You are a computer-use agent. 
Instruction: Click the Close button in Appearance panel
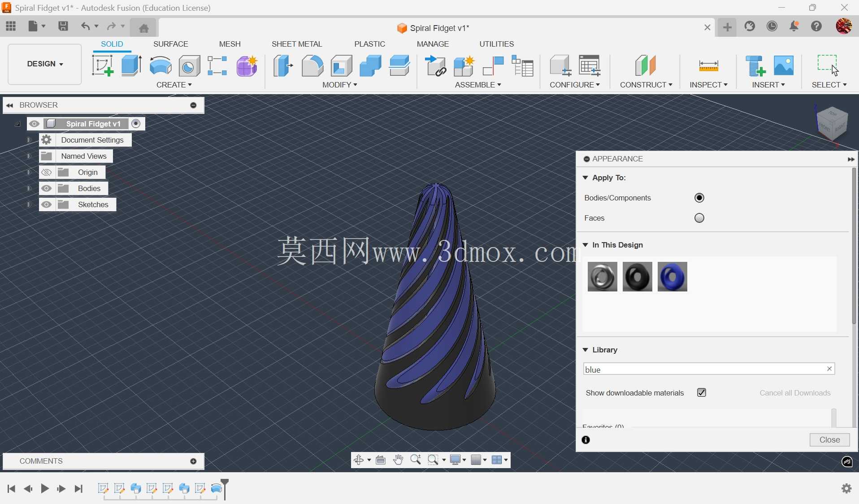click(x=830, y=440)
